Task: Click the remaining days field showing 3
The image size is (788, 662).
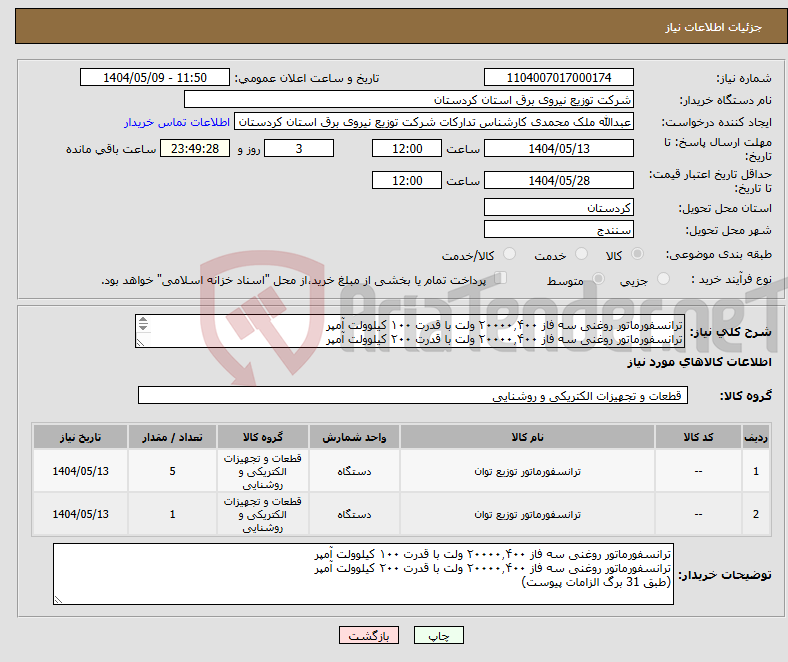Action: coord(299,149)
